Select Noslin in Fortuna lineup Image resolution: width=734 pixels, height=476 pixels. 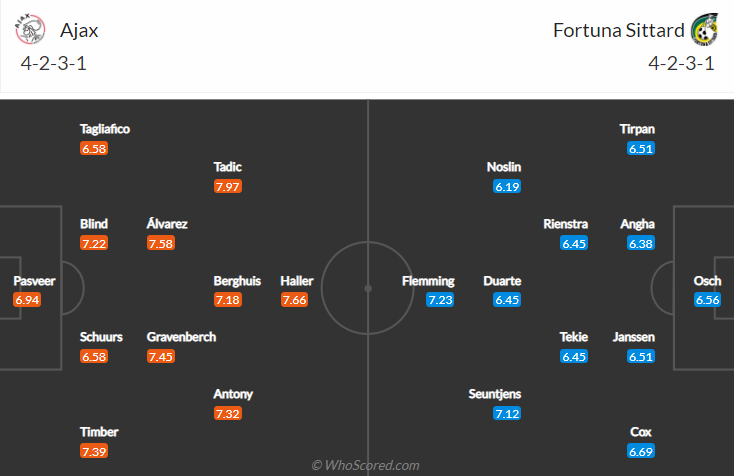(504, 167)
